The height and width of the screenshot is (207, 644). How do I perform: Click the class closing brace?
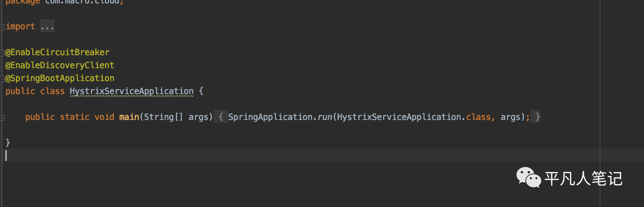click(8, 143)
